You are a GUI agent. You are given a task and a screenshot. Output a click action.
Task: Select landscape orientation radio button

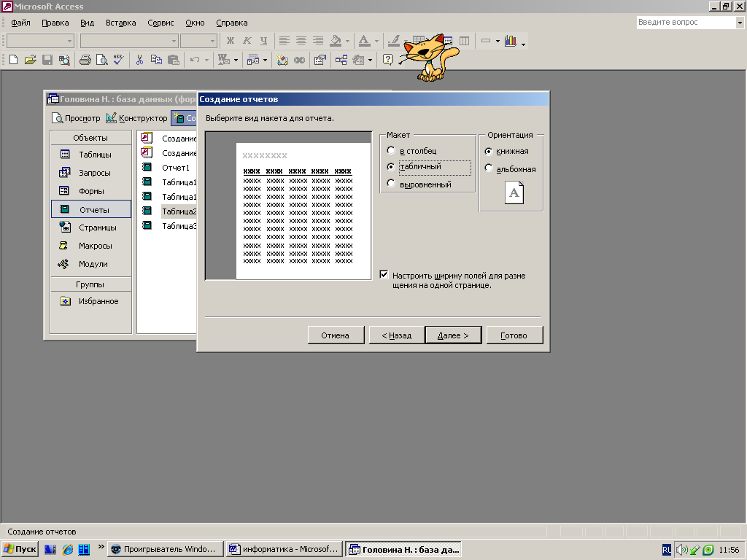[x=489, y=169]
